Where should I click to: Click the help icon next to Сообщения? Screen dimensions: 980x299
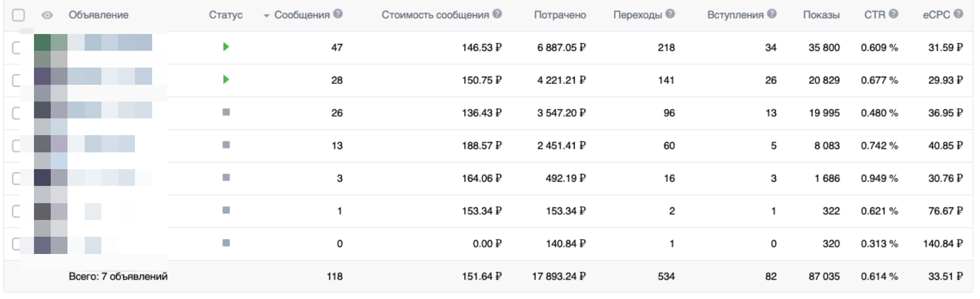(x=338, y=14)
